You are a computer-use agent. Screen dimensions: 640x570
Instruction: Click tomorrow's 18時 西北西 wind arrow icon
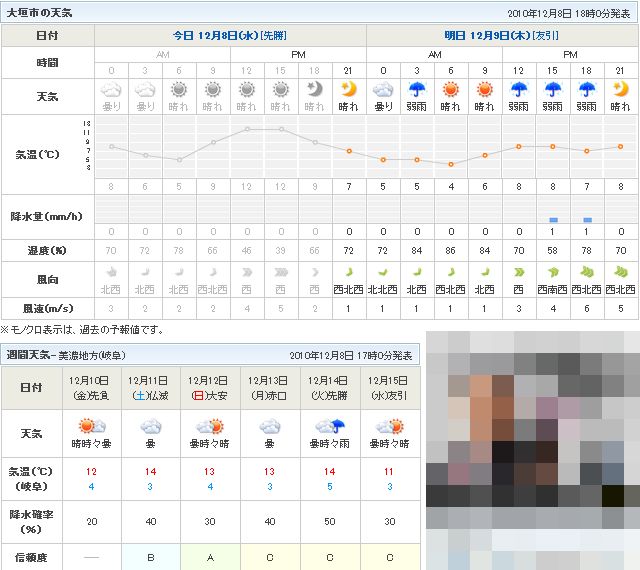tap(587, 272)
